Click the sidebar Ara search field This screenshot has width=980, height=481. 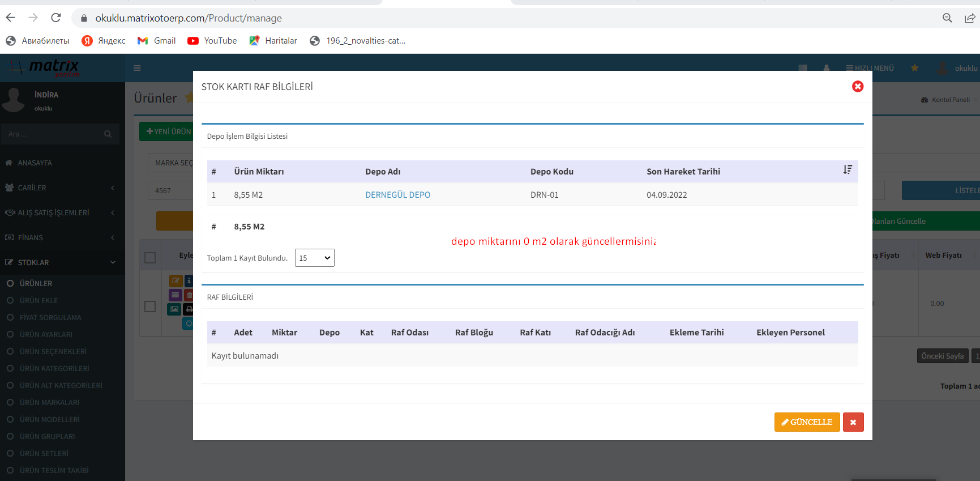click(x=54, y=134)
